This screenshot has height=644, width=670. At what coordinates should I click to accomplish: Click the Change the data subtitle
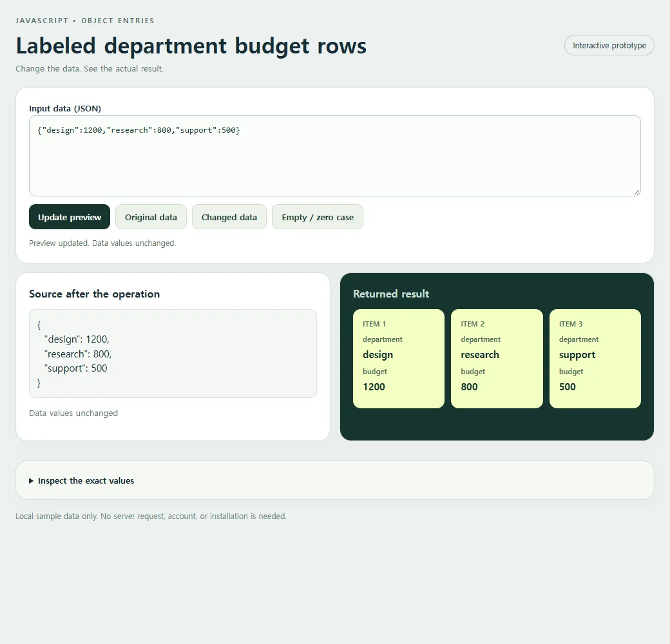(x=90, y=69)
